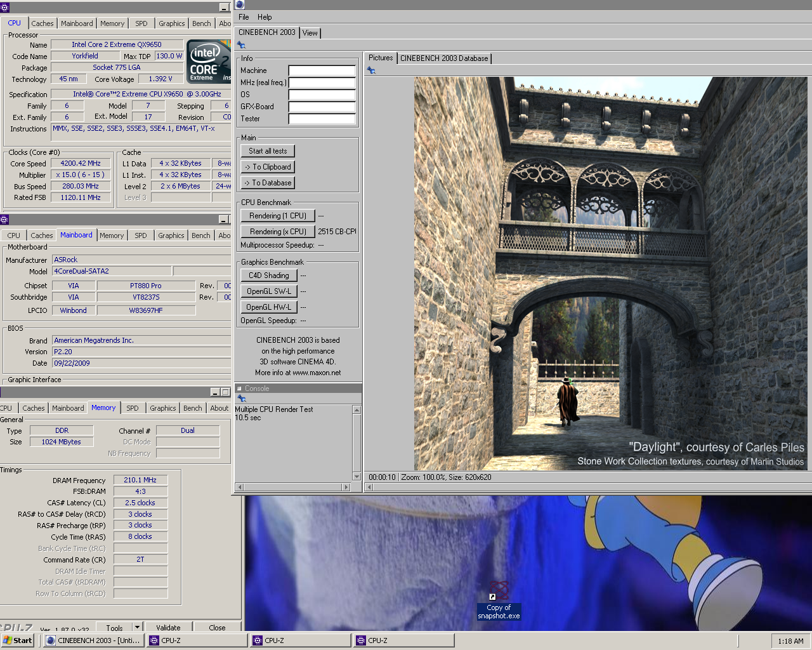Click CINEBENCH window title bar icon
This screenshot has height=650, width=812.
click(x=240, y=5)
